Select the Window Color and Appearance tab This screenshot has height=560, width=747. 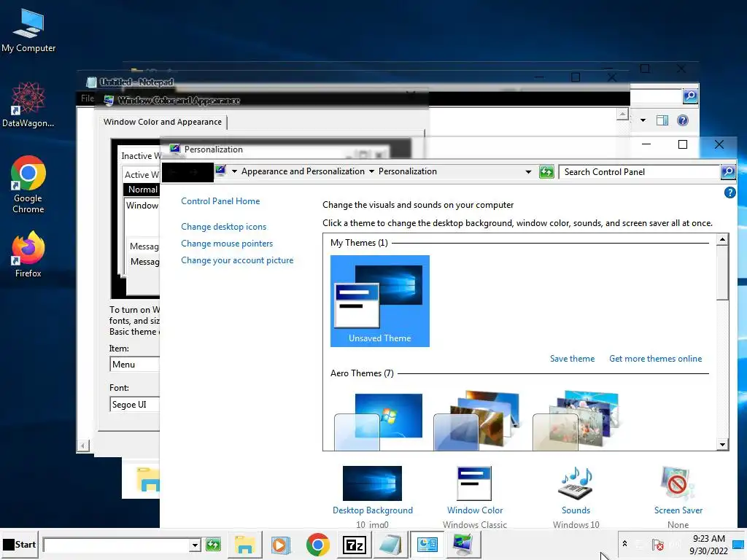click(163, 122)
